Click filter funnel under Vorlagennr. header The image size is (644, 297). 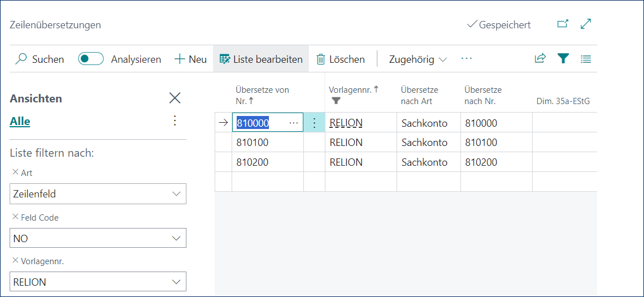tap(336, 101)
